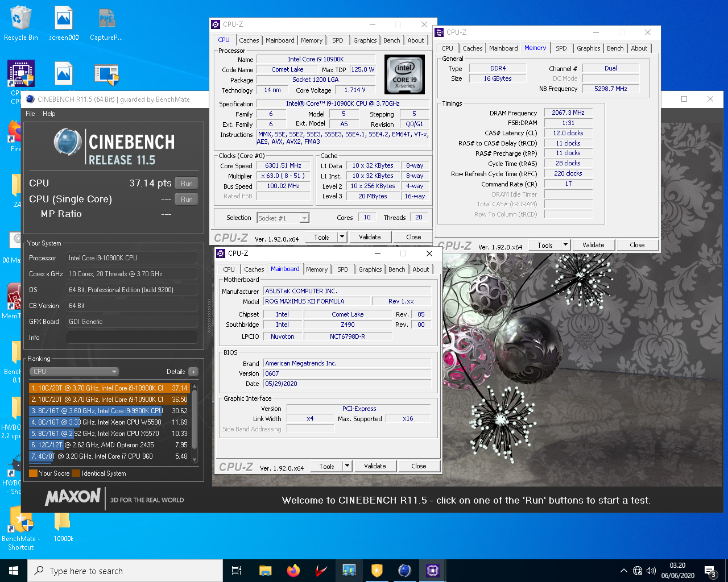728x582 pixels.
Task: Open Bench tab in top-left CPU-Z window
Action: pyautogui.click(x=391, y=40)
